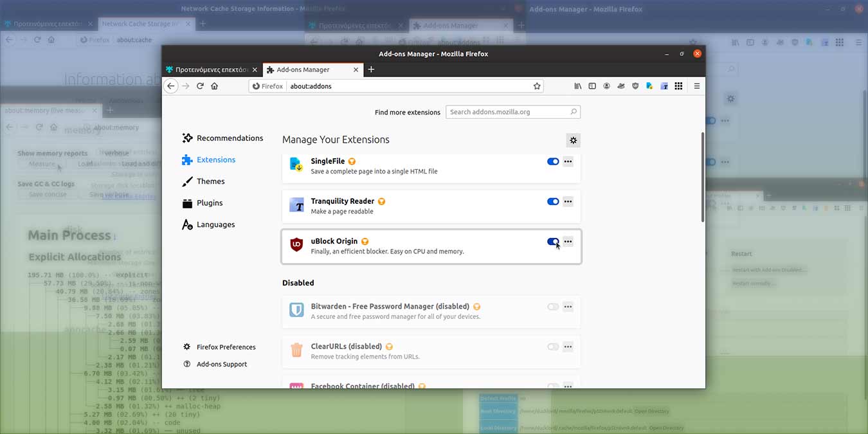Open the Firefox Library toolbar icon
Viewport: 868px width, 434px height.
(577, 86)
